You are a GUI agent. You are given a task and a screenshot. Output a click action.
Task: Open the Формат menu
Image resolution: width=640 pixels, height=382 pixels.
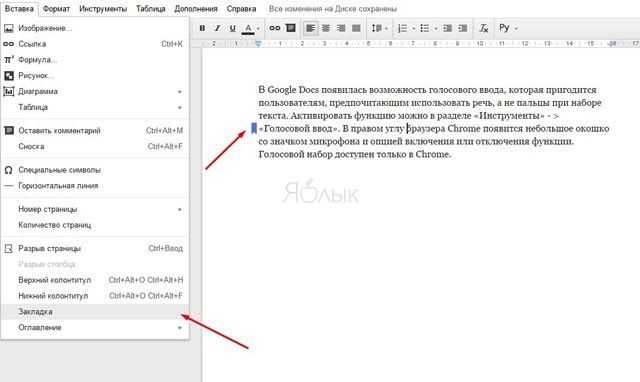[x=56, y=9]
